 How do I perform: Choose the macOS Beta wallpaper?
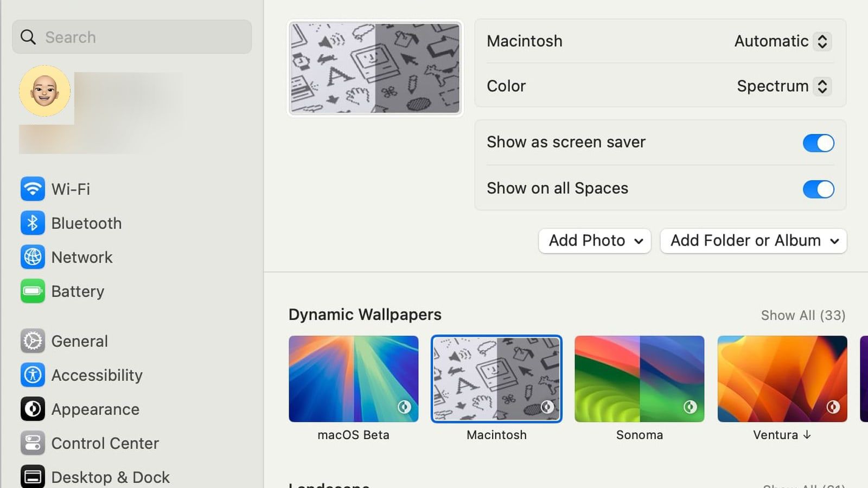(353, 379)
